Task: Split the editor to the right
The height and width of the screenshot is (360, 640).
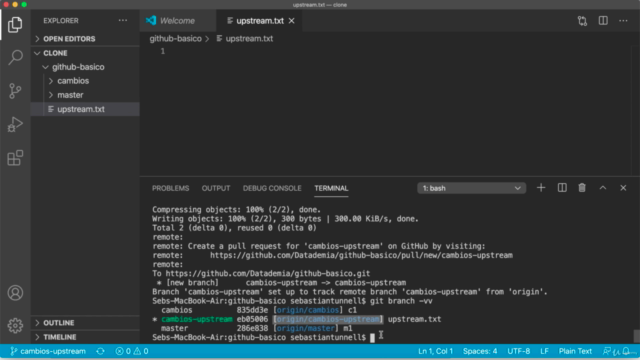Action: tap(603, 20)
